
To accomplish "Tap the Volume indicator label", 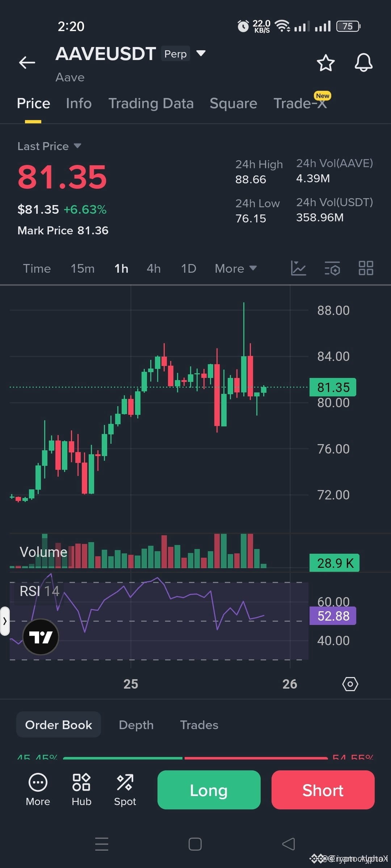I will point(43,552).
